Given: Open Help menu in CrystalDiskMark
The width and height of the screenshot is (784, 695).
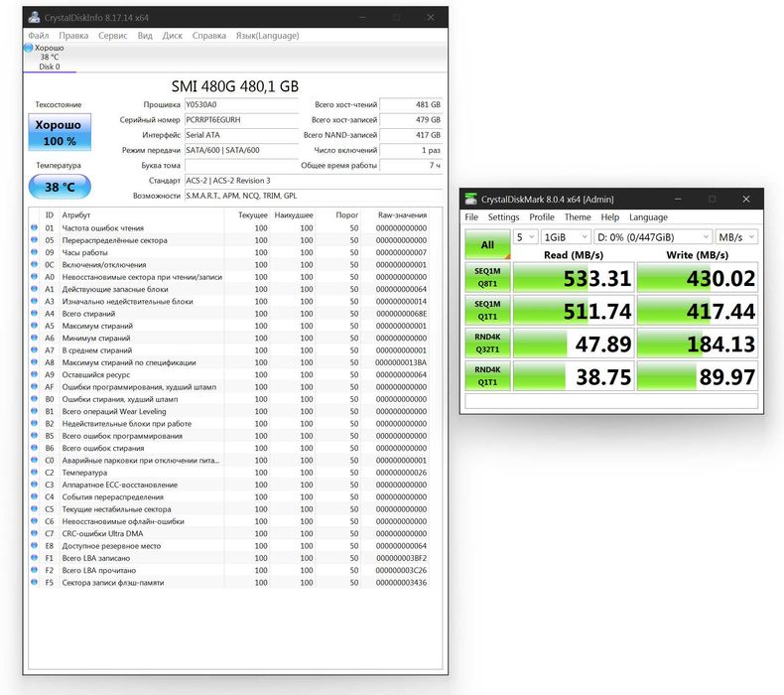Looking at the screenshot, I should coord(610,217).
